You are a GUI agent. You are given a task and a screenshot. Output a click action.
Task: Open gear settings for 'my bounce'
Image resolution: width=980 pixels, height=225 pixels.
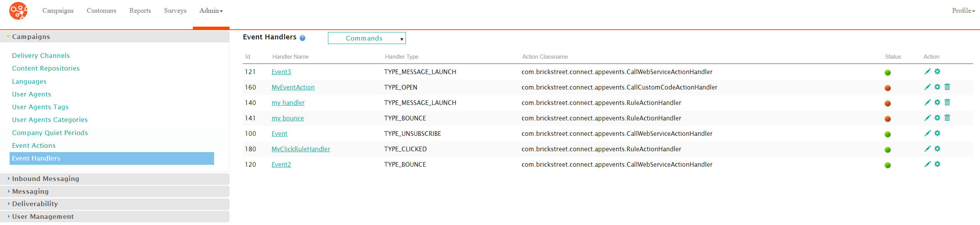tap(938, 118)
